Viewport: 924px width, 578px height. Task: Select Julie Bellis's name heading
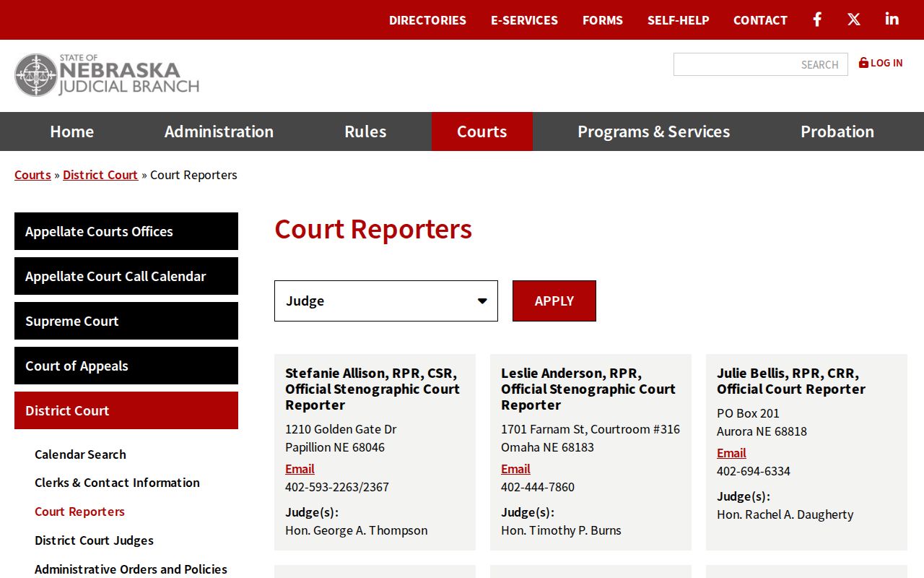point(791,381)
